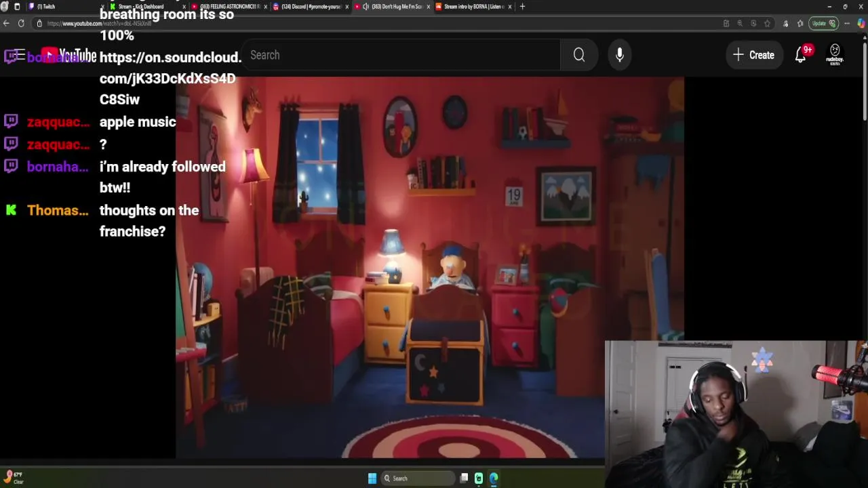
Task: Activate voice search microphone icon
Action: tap(620, 55)
